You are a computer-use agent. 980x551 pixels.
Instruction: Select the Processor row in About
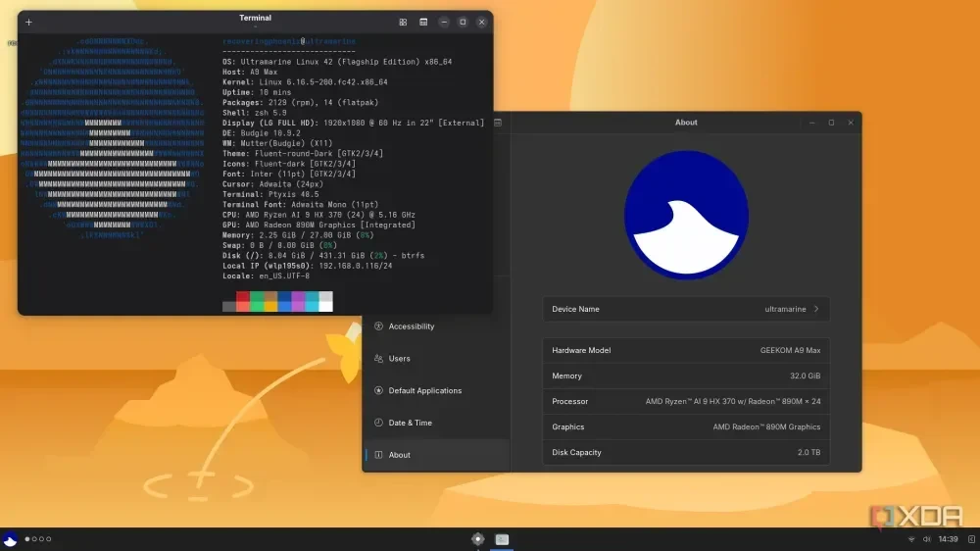coord(686,402)
